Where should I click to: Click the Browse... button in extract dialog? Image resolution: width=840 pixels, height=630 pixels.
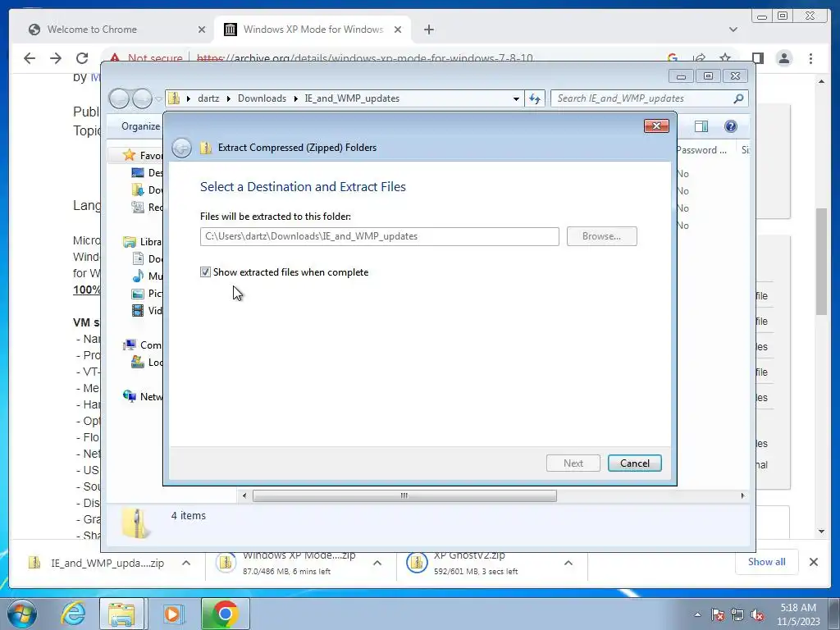click(601, 236)
